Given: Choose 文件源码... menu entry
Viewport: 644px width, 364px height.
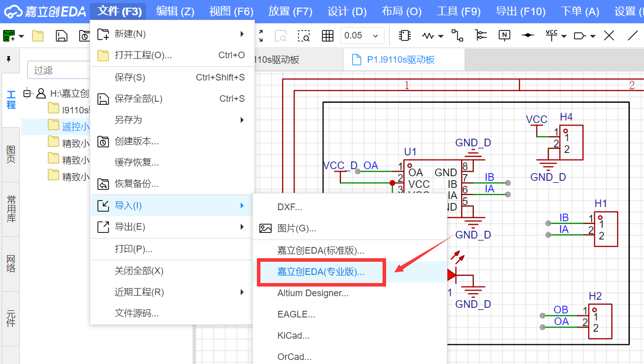Looking at the screenshot, I should tap(172, 313).
